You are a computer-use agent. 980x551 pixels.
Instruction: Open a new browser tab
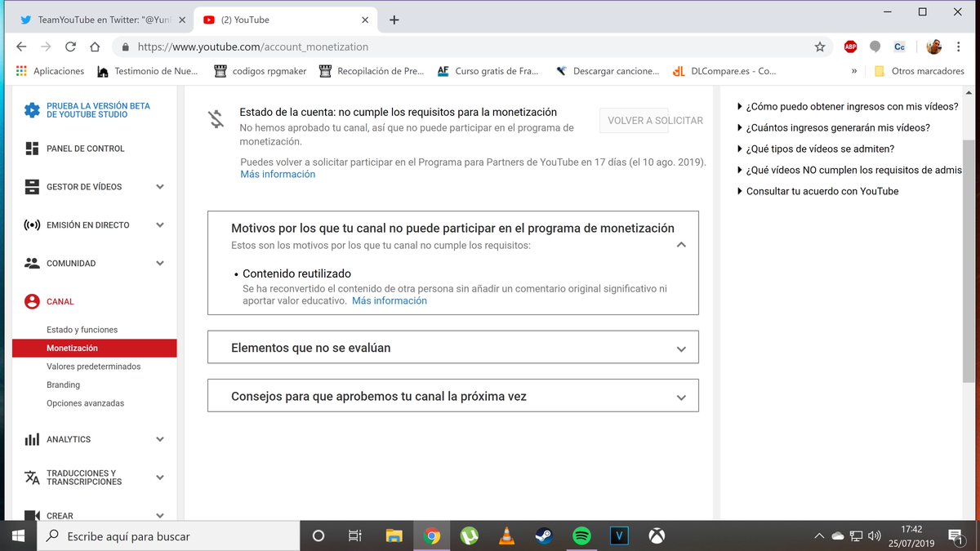coord(394,20)
